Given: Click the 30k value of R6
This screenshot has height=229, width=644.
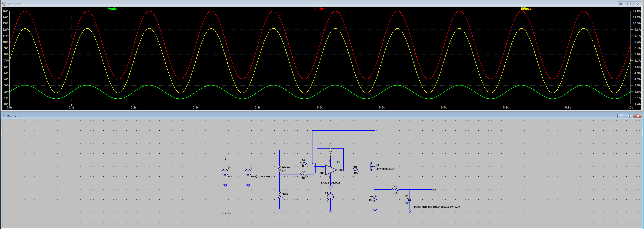Looking at the screenshot, I should [x=371, y=200].
